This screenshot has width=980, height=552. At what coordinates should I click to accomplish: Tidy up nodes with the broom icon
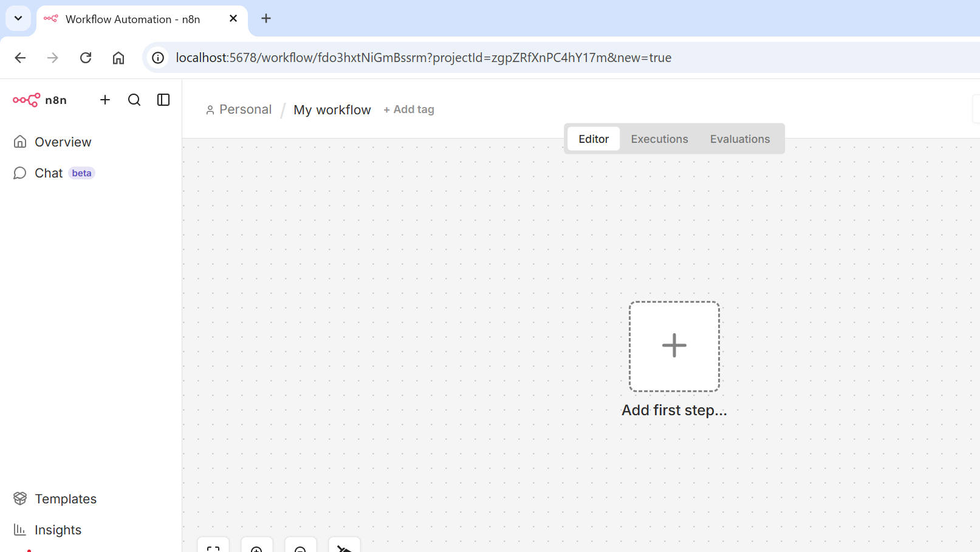[344, 547]
